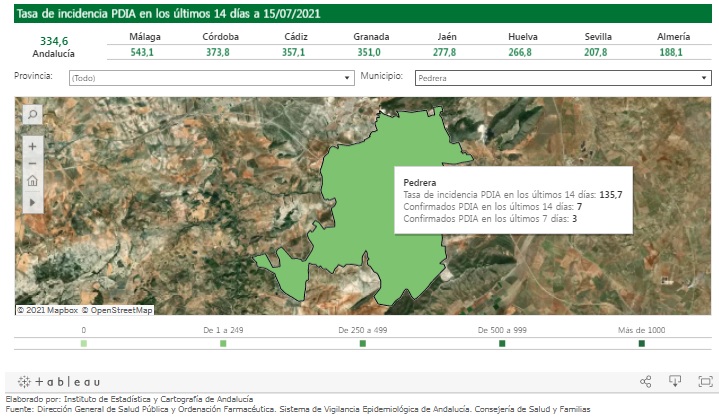719x419 pixels.
Task: Zoom in on the map with plus button
Action: [32, 146]
